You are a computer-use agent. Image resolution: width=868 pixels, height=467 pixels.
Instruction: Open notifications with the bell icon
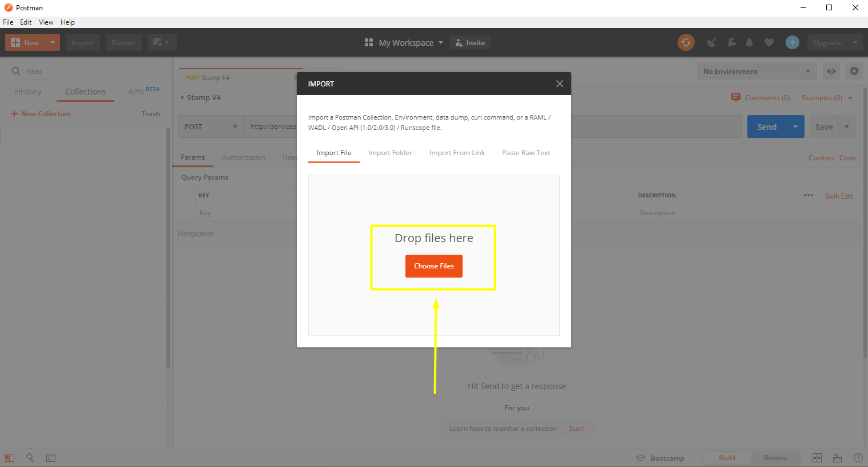click(749, 42)
